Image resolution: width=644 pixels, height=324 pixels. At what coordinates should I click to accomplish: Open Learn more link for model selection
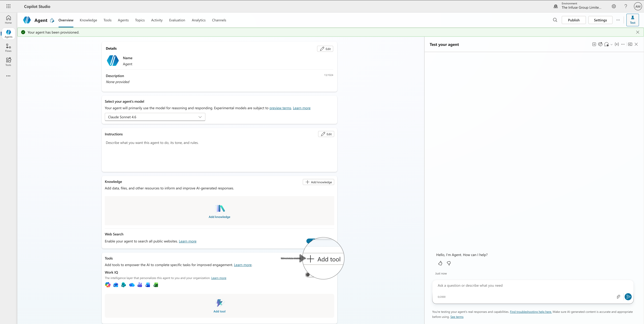(x=301, y=108)
